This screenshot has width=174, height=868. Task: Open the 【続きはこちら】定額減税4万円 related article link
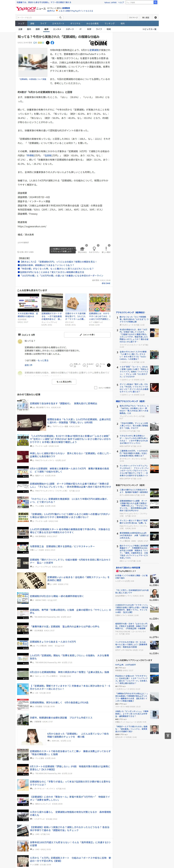58,262
